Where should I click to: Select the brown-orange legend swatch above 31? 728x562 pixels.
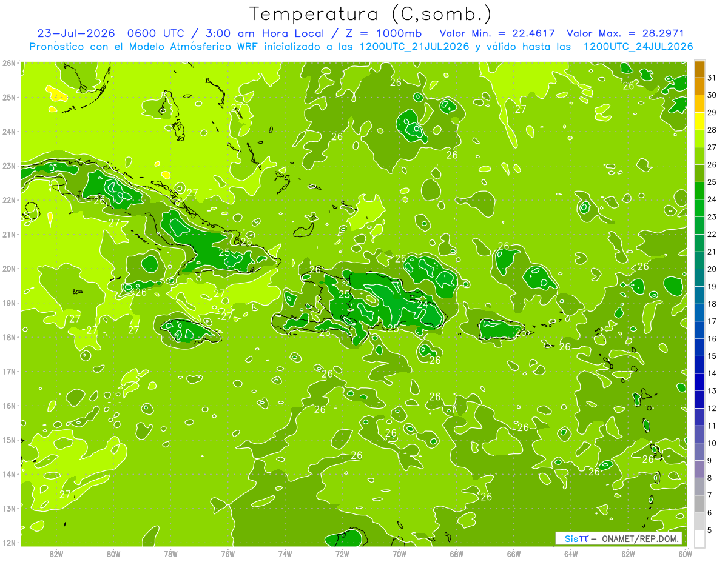(x=699, y=69)
